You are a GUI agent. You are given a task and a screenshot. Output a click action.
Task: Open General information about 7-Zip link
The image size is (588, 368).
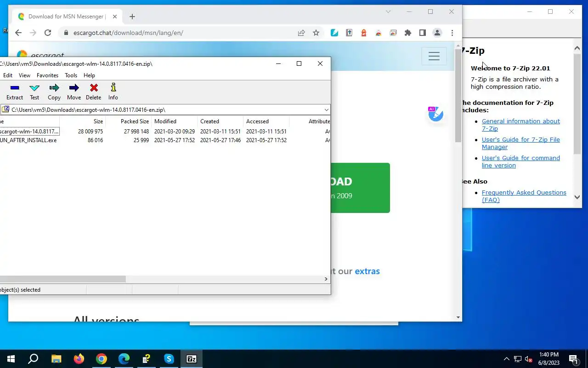[520, 125]
